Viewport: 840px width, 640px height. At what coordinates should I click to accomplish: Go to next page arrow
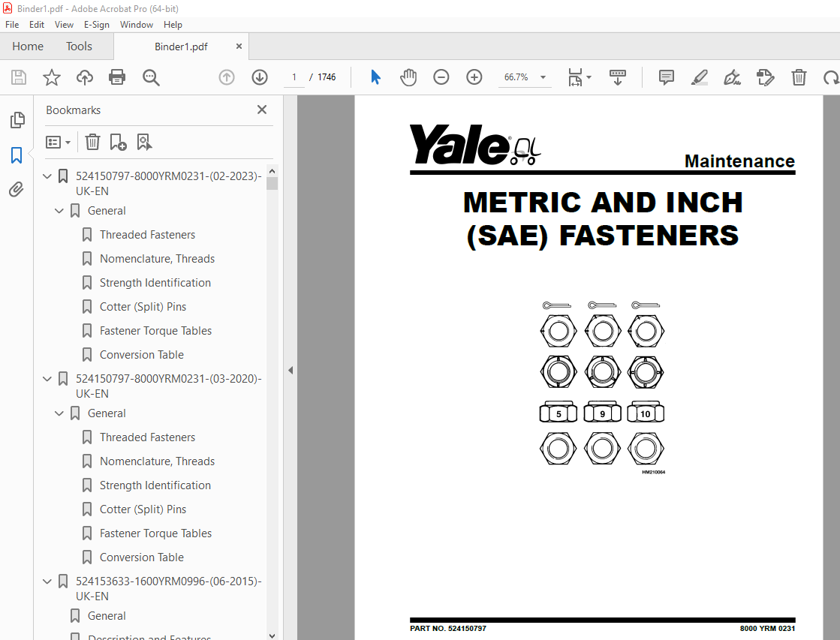pyautogui.click(x=260, y=77)
